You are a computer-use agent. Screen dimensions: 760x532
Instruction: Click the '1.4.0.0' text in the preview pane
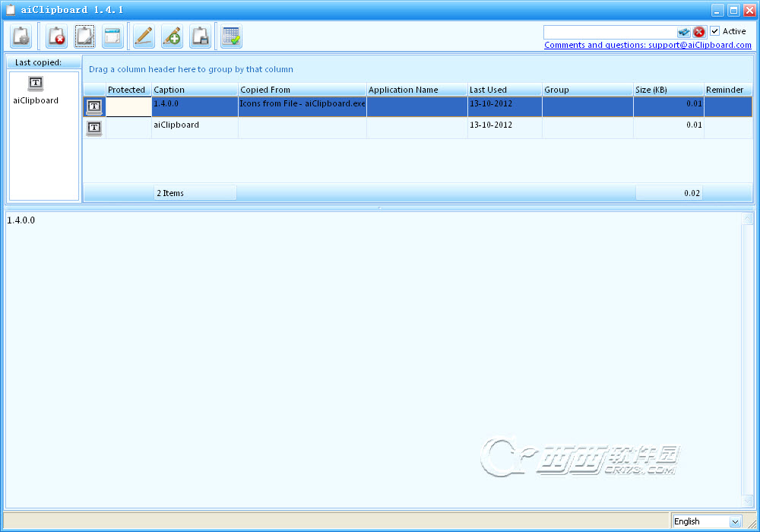coord(21,220)
